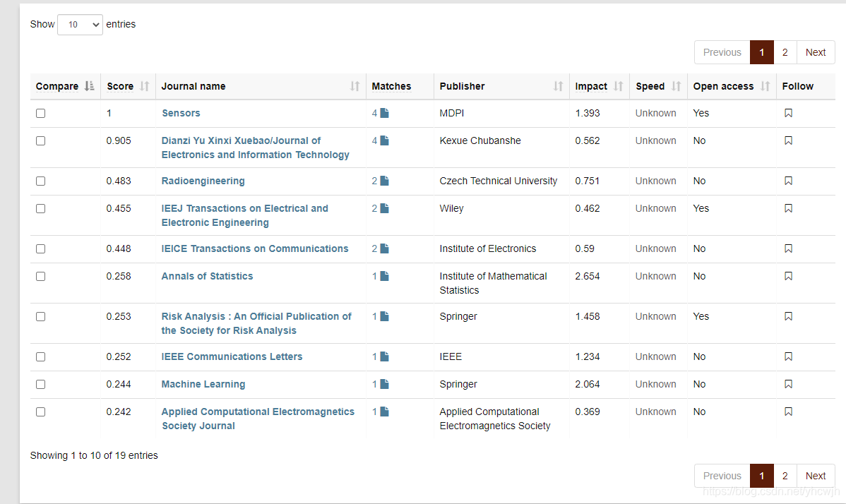The image size is (846, 504).
Task: Go to page 2 in top pagination
Action: point(785,52)
